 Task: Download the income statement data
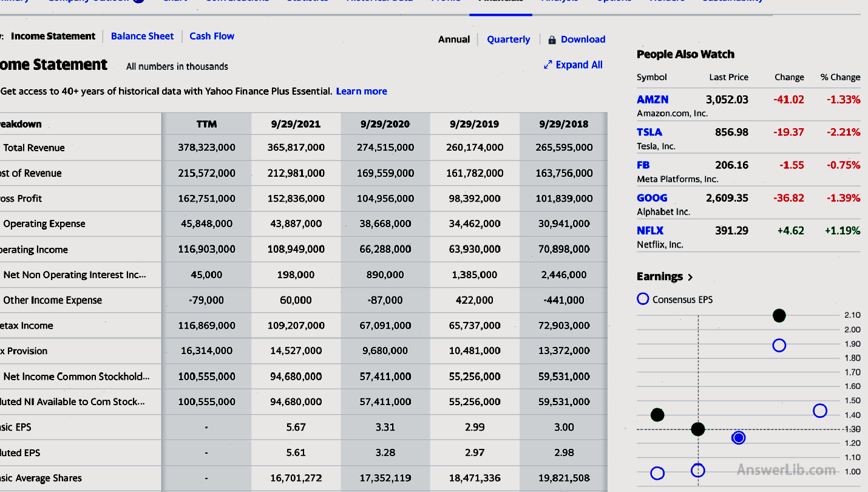pos(583,39)
